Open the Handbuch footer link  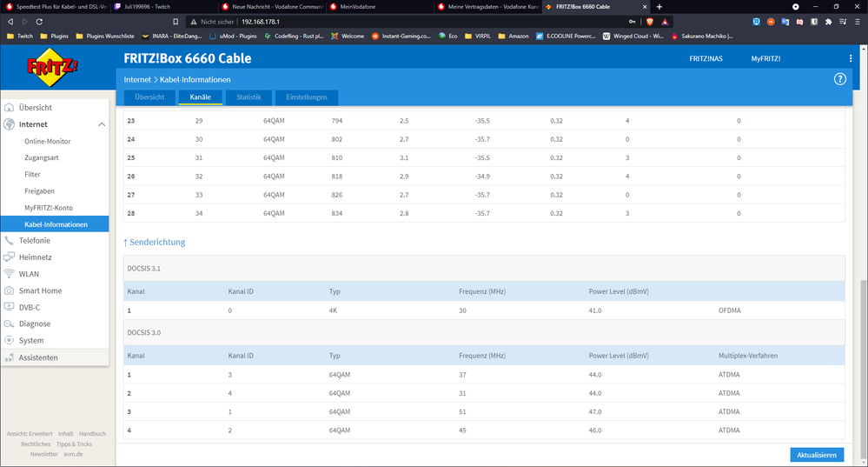point(92,434)
